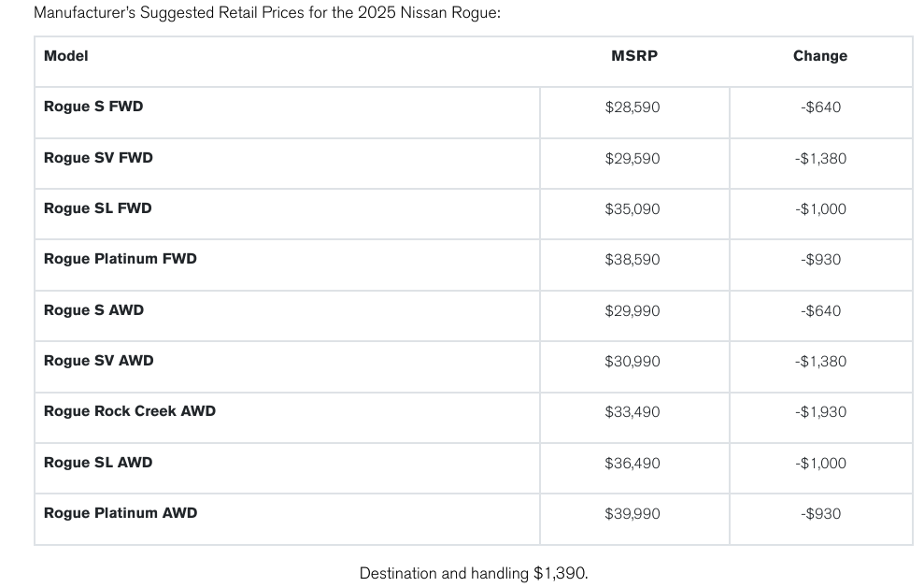Click the -$1,930 change value
The height and width of the screenshot is (587, 924).
point(820,412)
